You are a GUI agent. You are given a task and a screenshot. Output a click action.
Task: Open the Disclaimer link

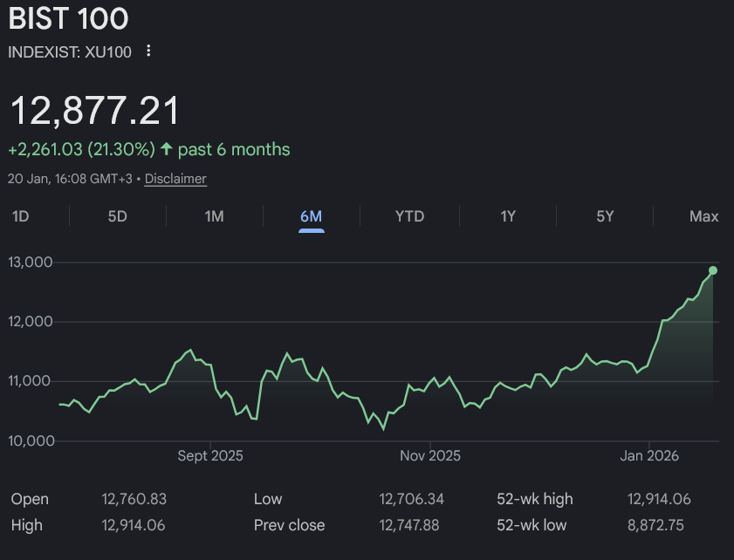pos(175,179)
